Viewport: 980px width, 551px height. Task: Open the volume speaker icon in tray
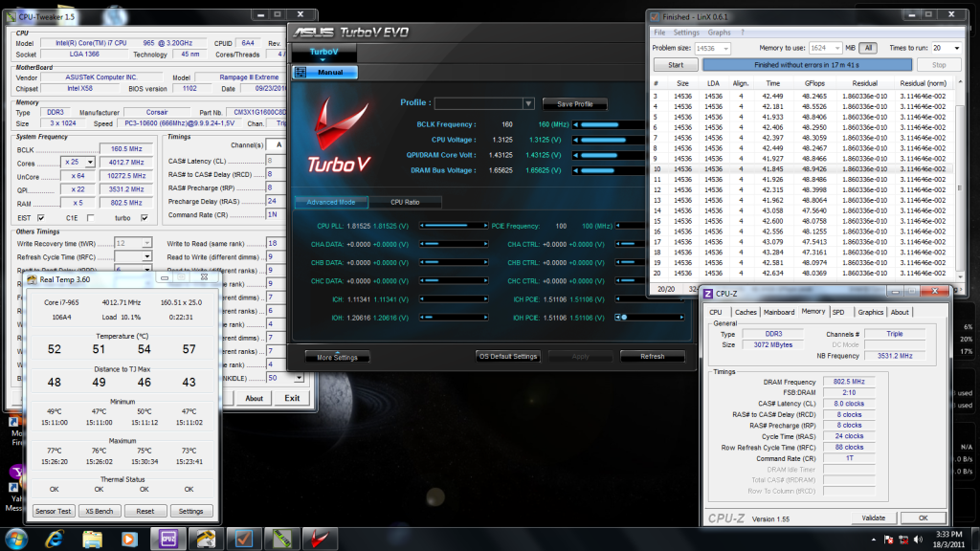point(918,540)
